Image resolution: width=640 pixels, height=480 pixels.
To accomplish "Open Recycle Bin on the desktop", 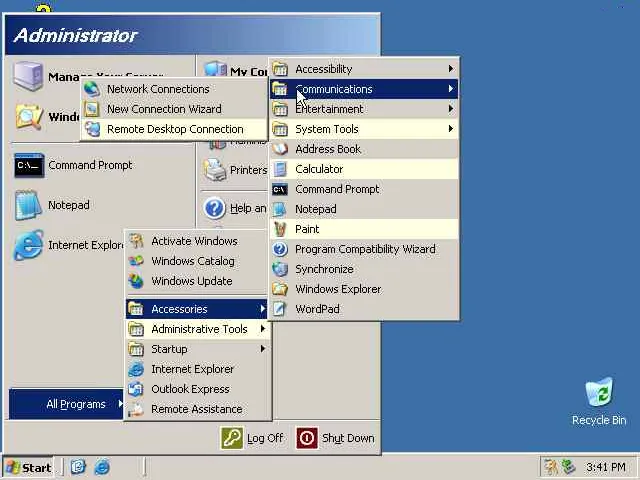I will [599, 402].
